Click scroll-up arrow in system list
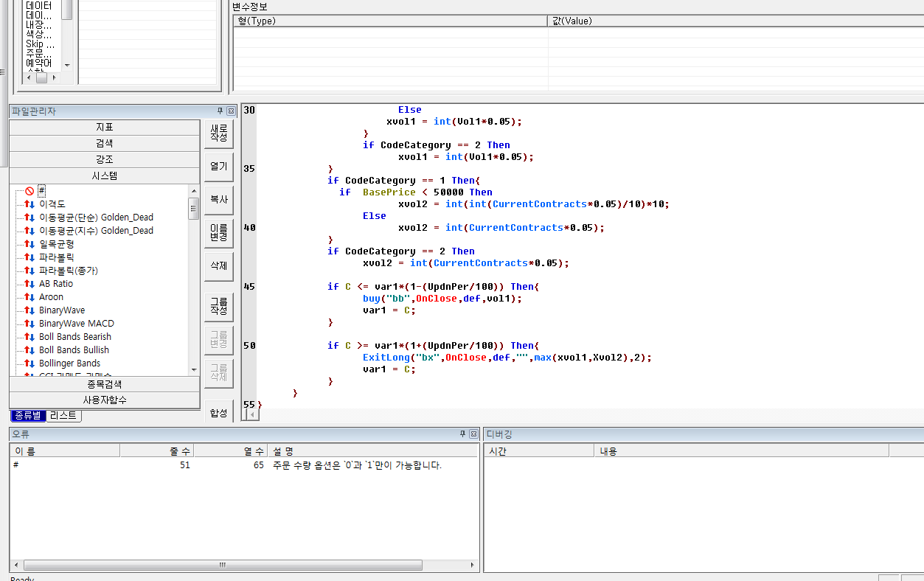The image size is (924, 581). pyautogui.click(x=194, y=191)
